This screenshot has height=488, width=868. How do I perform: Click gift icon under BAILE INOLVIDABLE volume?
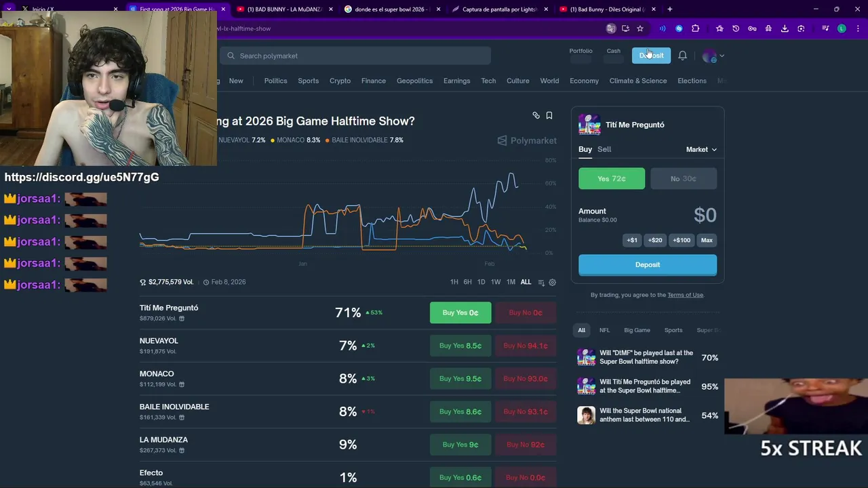click(182, 418)
